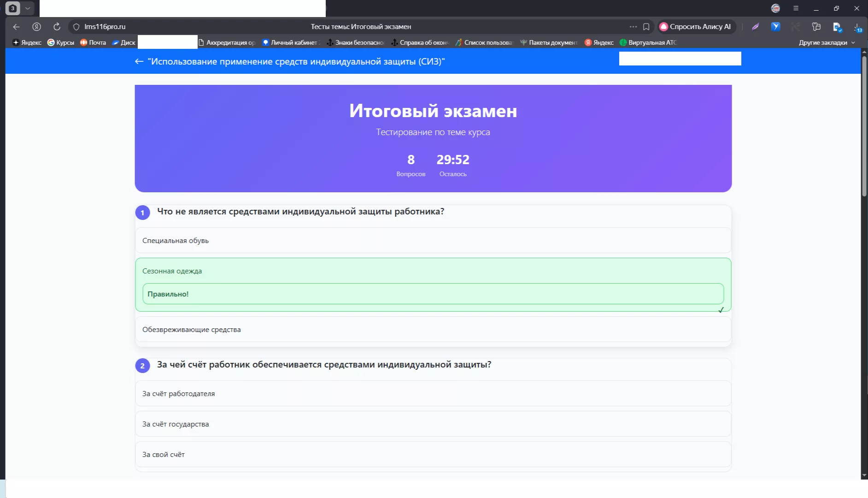Expand the tab group dropdown chevron
This screenshot has height=498, width=868.
pyautogui.click(x=28, y=8)
